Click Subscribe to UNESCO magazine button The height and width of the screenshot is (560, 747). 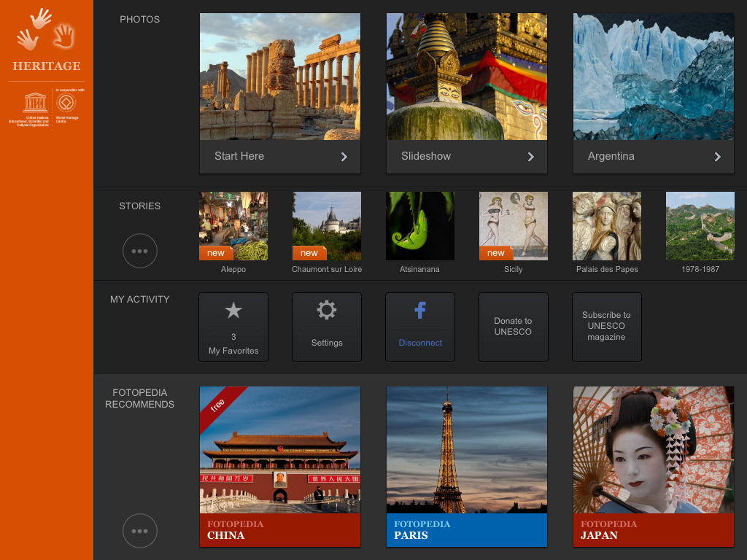(x=607, y=327)
